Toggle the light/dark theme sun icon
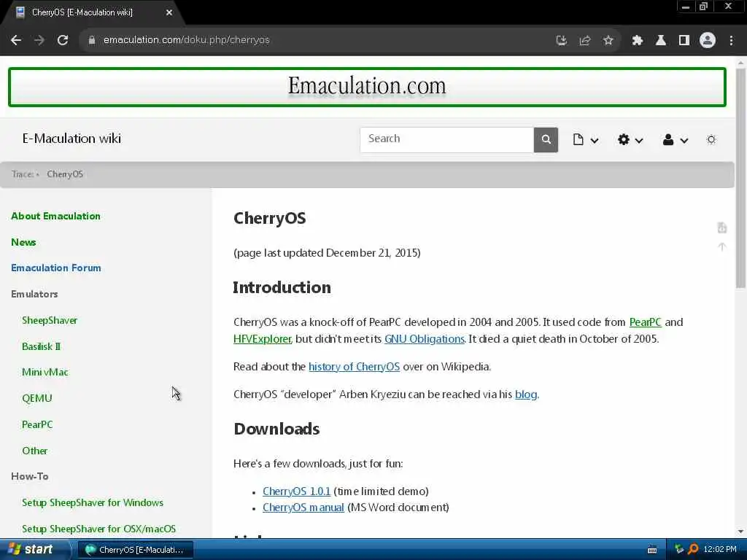 click(x=711, y=139)
